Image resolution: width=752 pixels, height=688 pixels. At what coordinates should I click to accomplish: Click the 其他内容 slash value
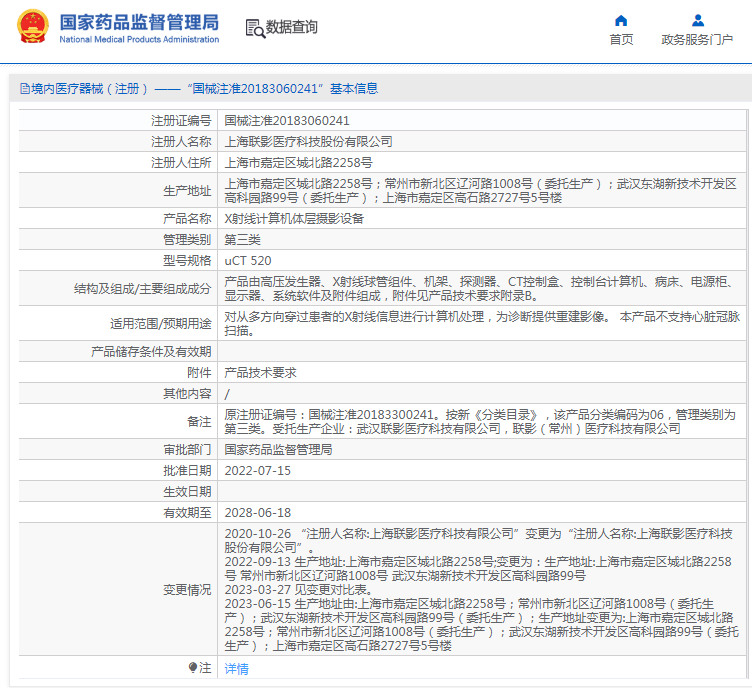[x=227, y=394]
